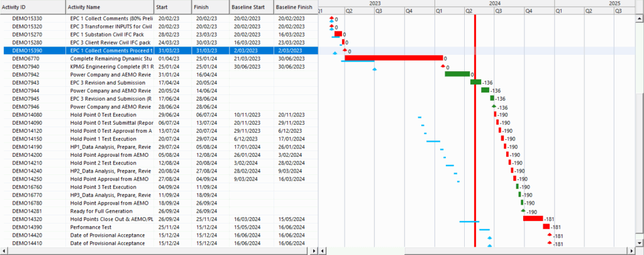Click the Baseline Start column header
The image size is (644, 255).
point(251,7)
